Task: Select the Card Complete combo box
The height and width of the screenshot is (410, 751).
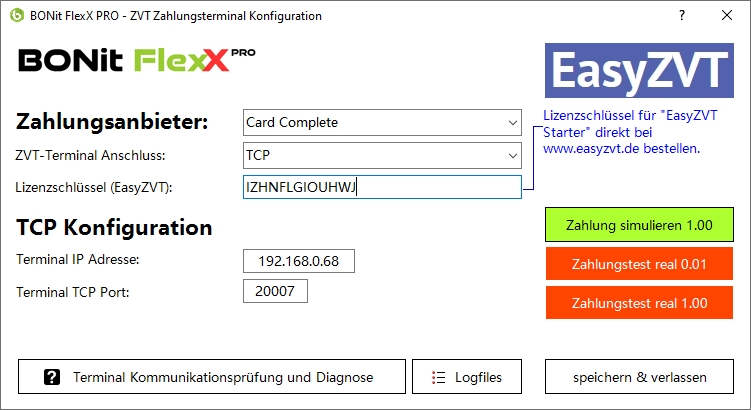Action: pyautogui.click(x=382, y=123)
